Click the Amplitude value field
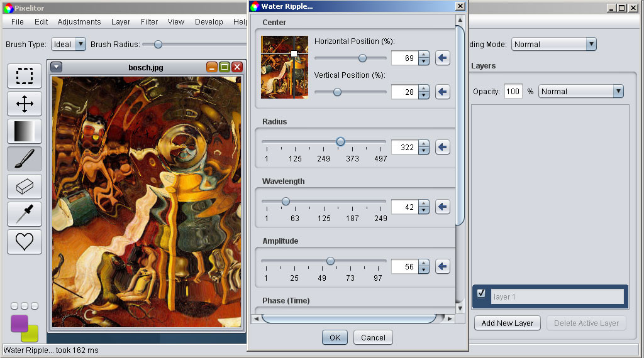 [405, 266]
